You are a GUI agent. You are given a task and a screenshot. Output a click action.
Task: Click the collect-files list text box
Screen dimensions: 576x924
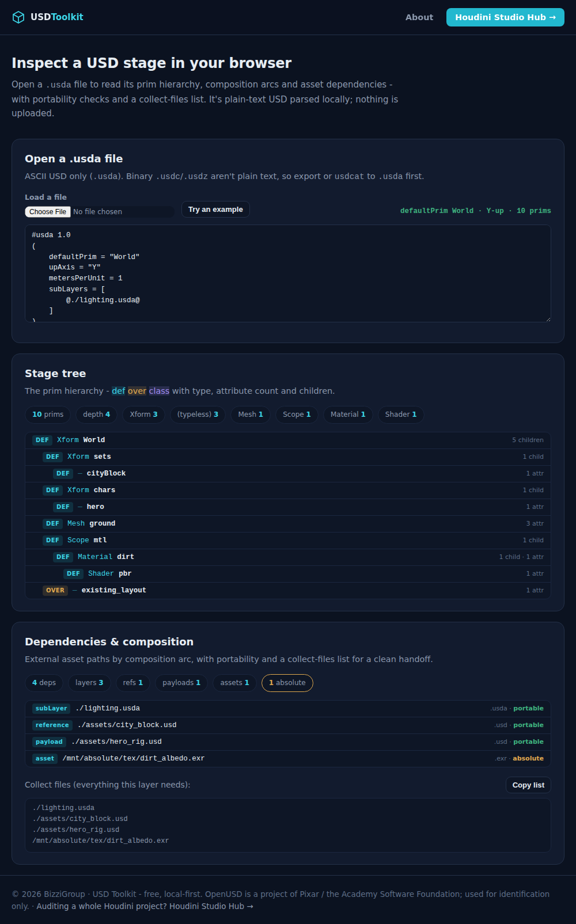[x=288, y=825]
